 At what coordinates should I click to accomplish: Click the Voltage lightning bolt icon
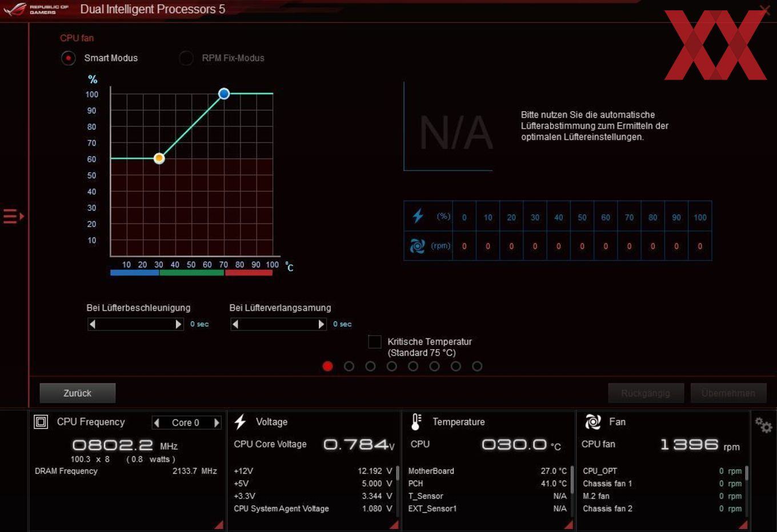click(240, 422)
